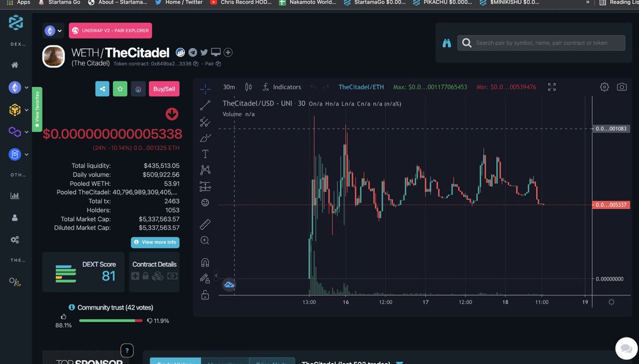
Task: Select the text annotation tool
Action: [x=205, y=154]
